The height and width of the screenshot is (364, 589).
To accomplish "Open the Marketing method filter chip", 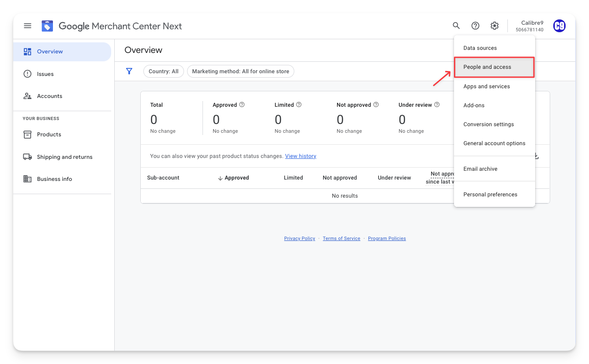I will 240,71.
